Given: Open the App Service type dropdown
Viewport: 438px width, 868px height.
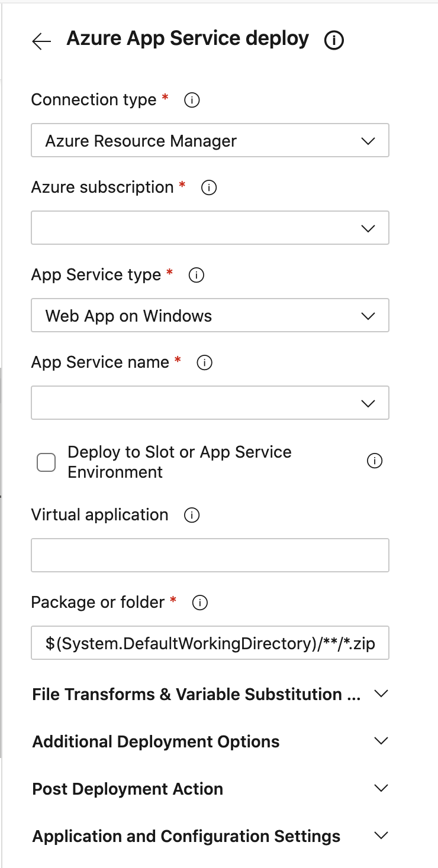Looking at the screenshot, I should tap(210, 315).
